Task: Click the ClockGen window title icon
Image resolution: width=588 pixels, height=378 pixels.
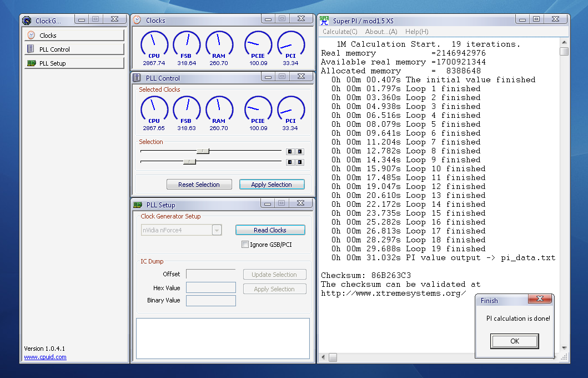Action: pyautogui.click(x=27, y=21)
